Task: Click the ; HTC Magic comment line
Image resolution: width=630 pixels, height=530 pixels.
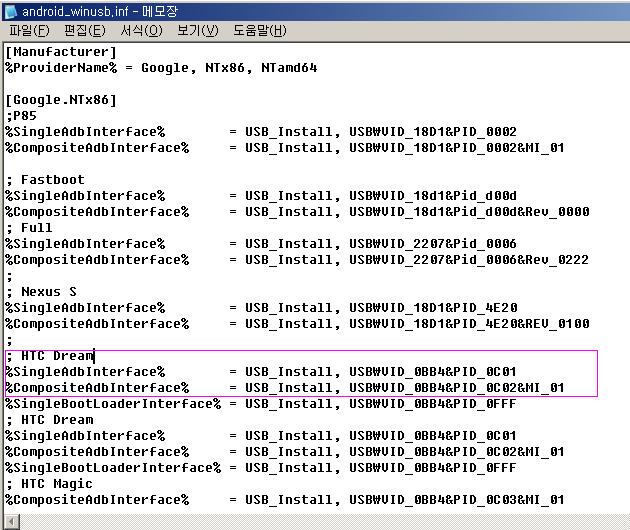Action: pyautogui.click(x=49, y=484)
